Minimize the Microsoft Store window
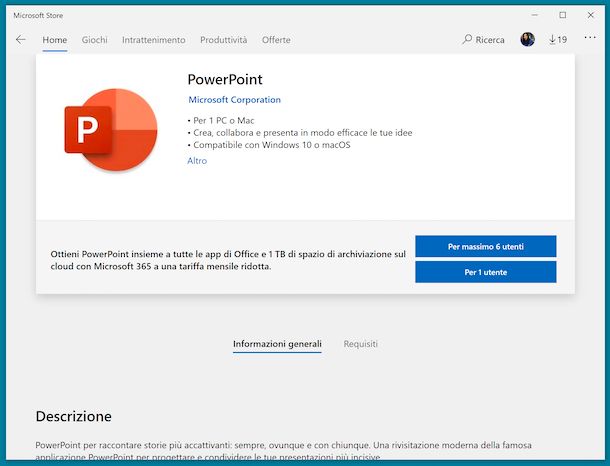Viewport: 610px width, 466px height. [x=535, y=15]
